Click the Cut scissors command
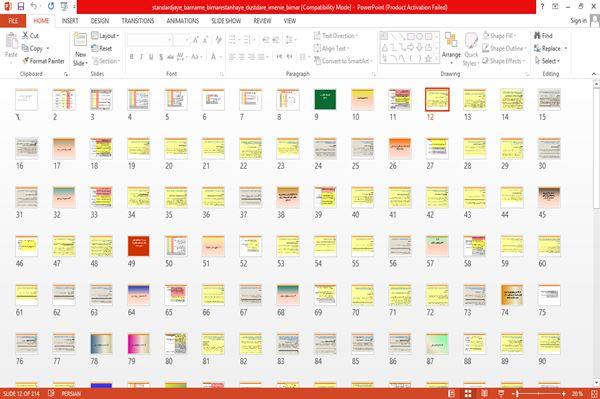Image resolution: width=600 pixels, height=399 pixels. pyautogui.click(x=30, y=36)
